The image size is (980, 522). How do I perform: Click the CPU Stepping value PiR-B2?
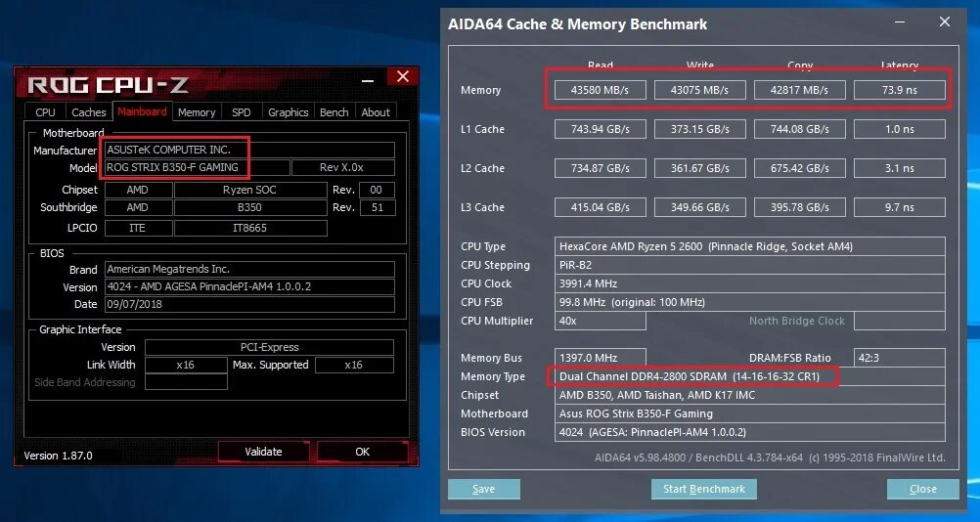coord(750,265)
